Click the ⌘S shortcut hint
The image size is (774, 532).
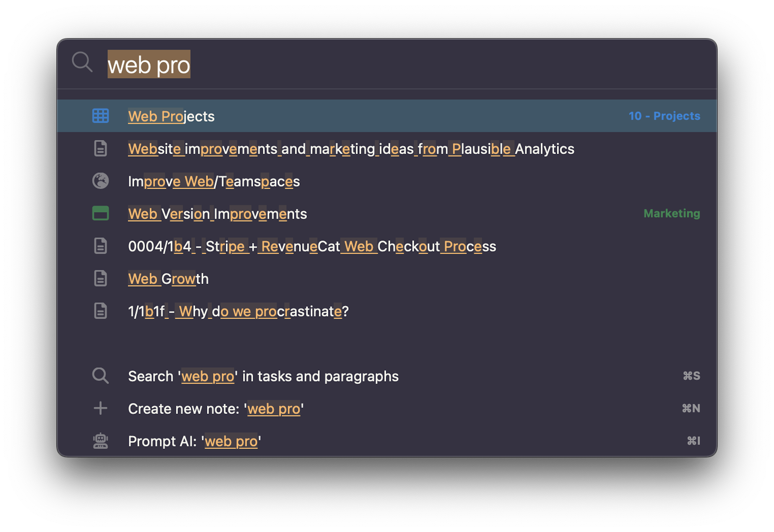[x=691, y=376]
